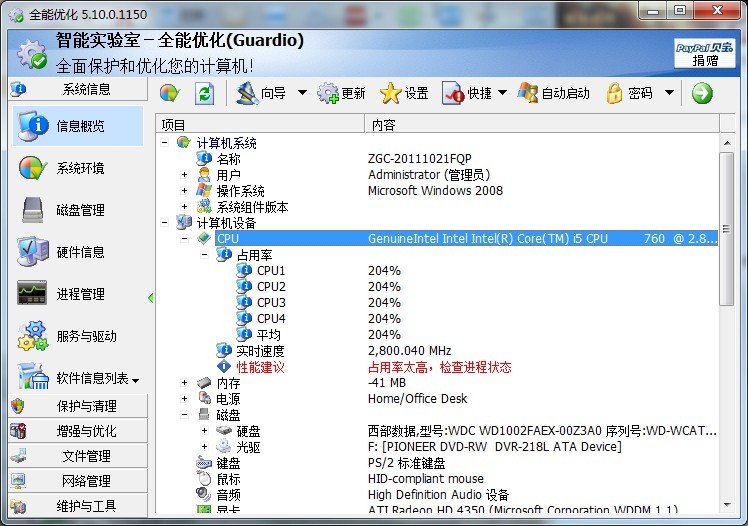The height and width of the screenshot is (526, 748).
Task: Click the green refresh icon in toolbar
Action: (204, 93)
